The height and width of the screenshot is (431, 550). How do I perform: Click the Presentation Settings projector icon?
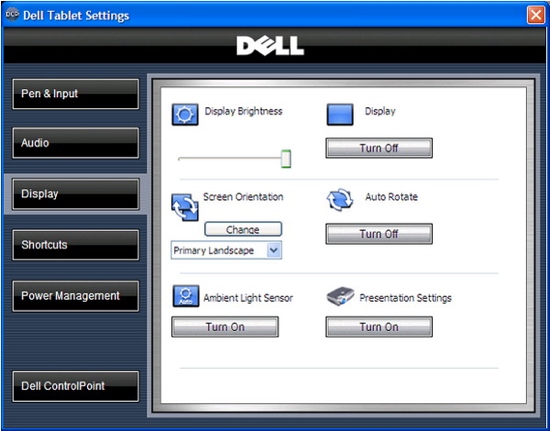point(340,297)
